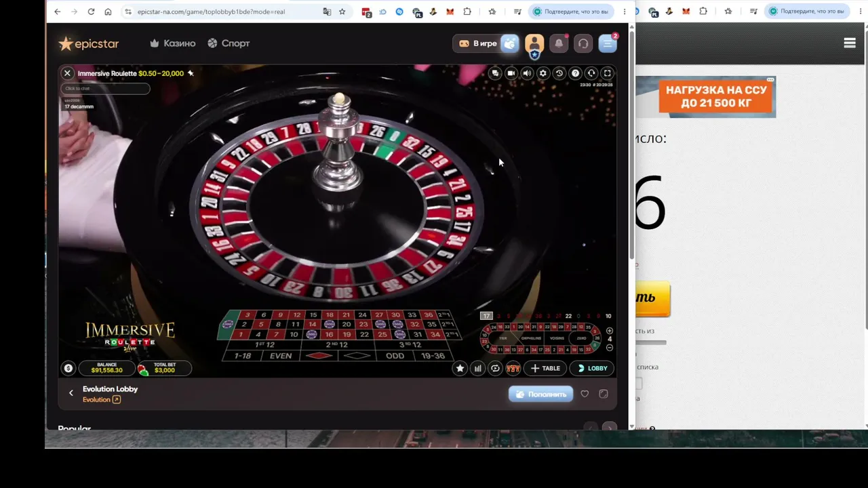Bet on the black diamond
The image size is (868, 488).
click(357, 356)
